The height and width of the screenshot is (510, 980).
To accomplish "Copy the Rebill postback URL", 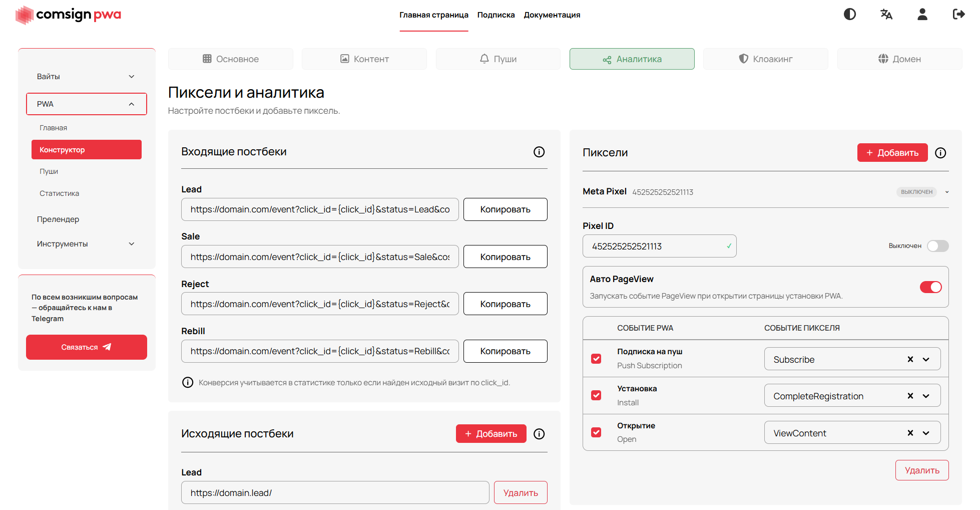I will [x=505, y=351].
